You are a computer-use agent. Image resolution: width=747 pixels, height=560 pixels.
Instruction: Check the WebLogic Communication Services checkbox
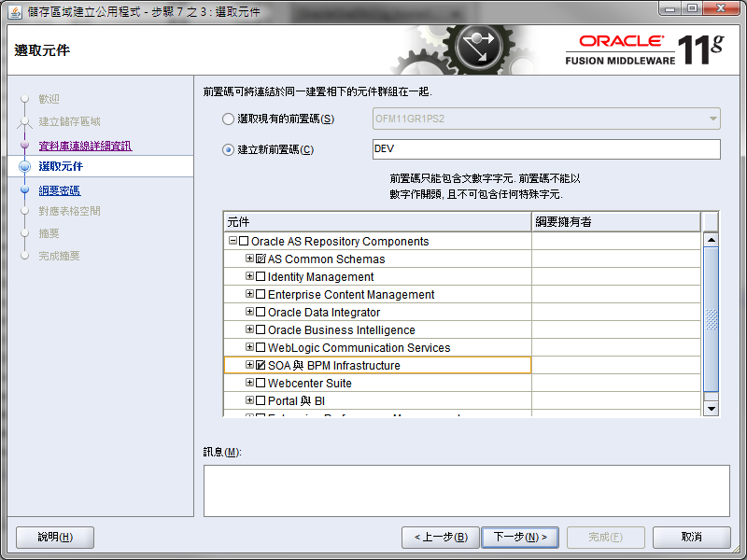click(x=261, y=347)
